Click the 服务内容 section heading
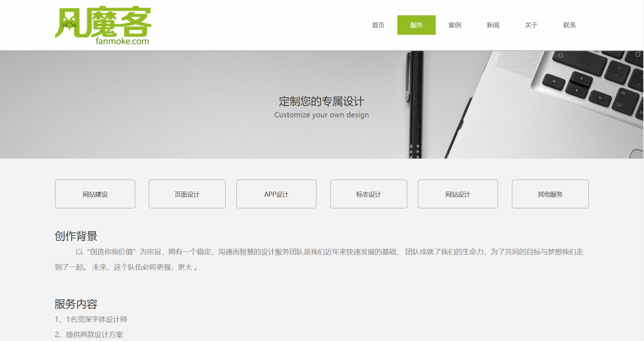The height and width of the screenshot is (341, 644). pyautogui.click(x=76, y=304)
